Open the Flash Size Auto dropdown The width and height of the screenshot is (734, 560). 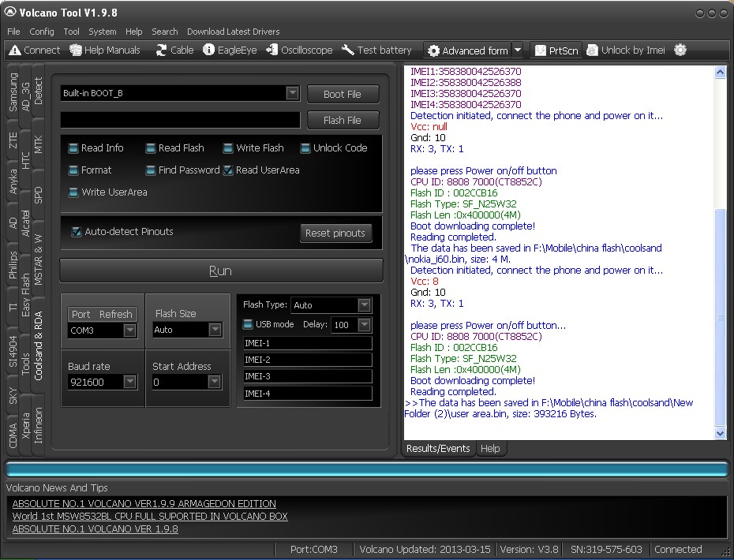tap(215, 330)
